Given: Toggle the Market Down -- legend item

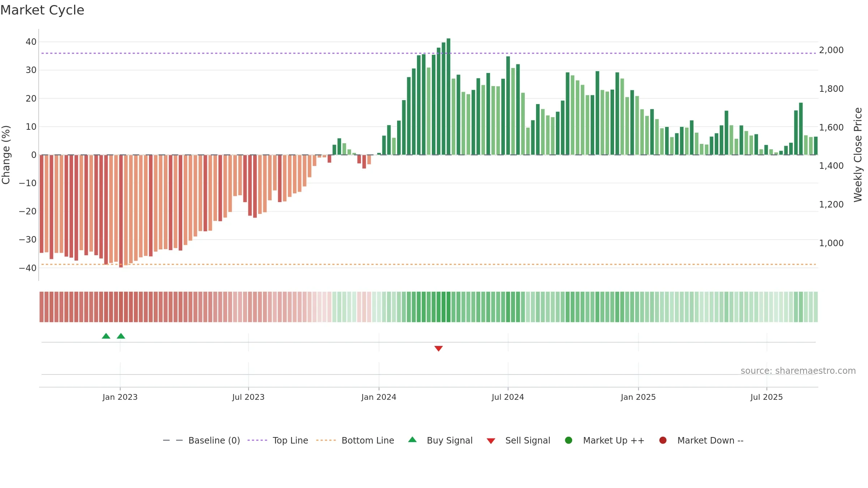Looking at the screenshot, I should (701, 440).
